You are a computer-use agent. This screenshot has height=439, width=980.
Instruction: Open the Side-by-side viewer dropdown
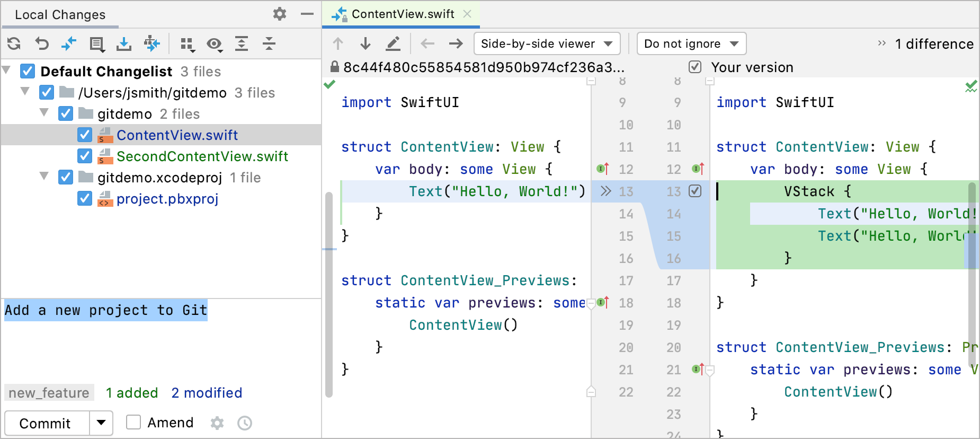[547, 43]
